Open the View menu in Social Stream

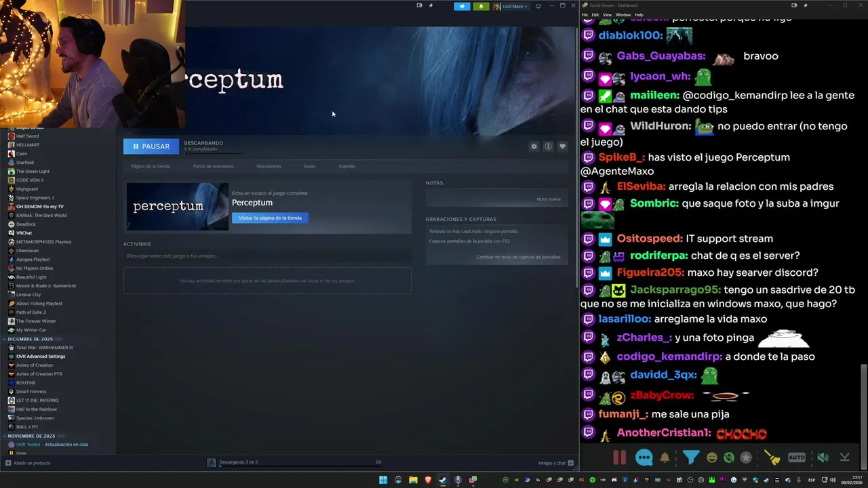click(607, 14)
